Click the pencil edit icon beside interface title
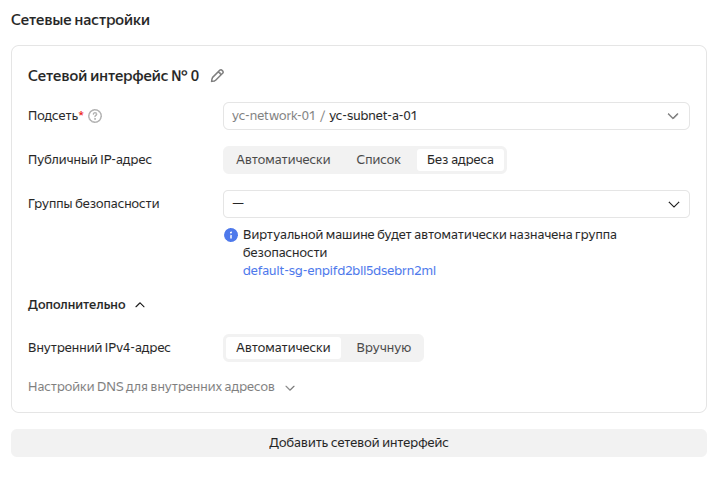Image resolution: width=721 pixels, height=477 pixels. click(217, 76)
